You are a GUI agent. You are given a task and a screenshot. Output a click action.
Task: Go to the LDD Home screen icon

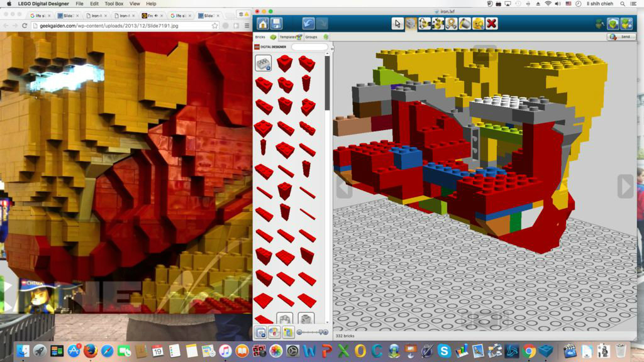262,23
